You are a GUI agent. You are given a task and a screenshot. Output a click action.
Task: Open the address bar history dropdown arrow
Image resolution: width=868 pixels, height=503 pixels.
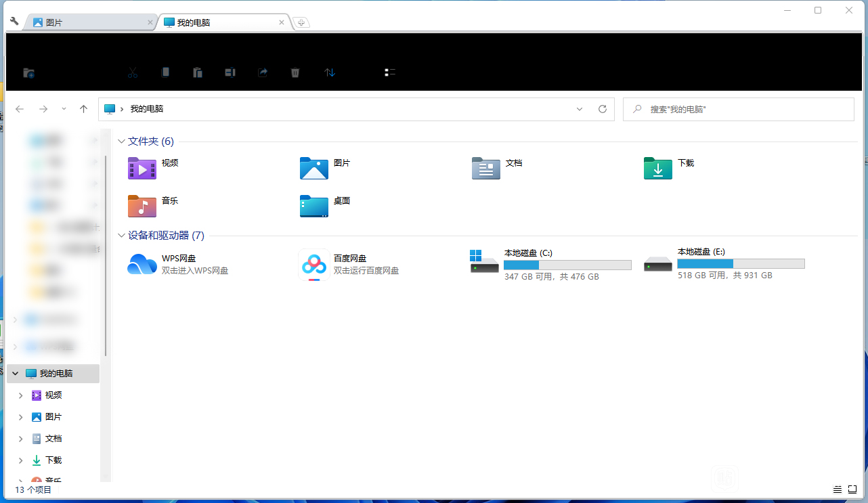tap(579, 108)
